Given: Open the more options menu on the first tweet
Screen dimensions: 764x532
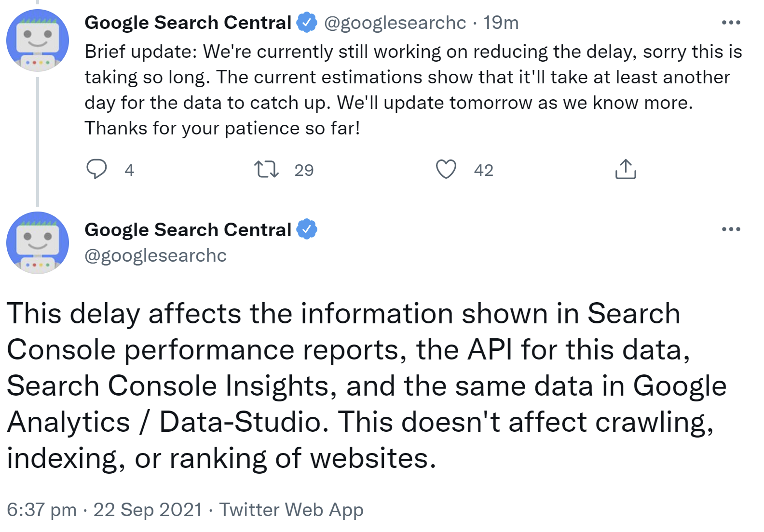Looking at the screenshot, I should pyautogui.click(x=730, y=21).
